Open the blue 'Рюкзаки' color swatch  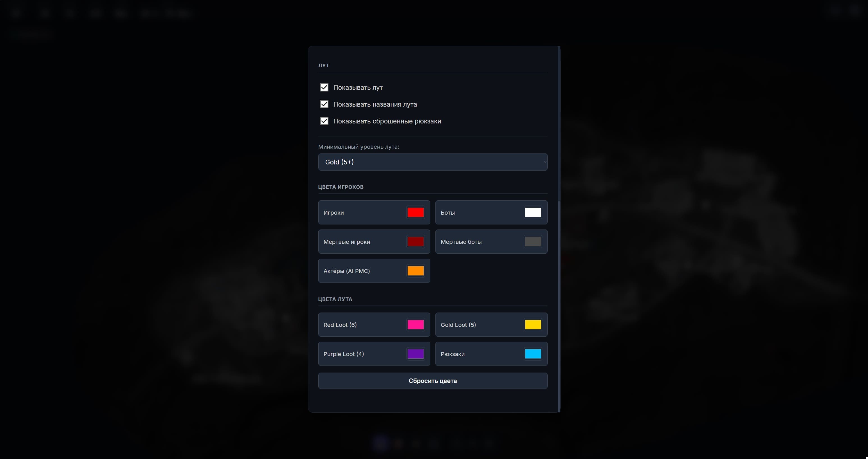(533, 354)
